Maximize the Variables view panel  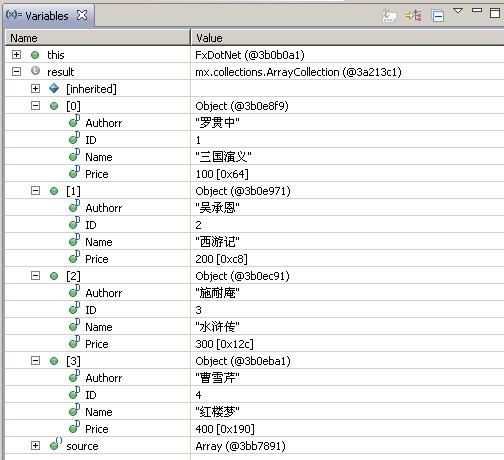[495, 13]
